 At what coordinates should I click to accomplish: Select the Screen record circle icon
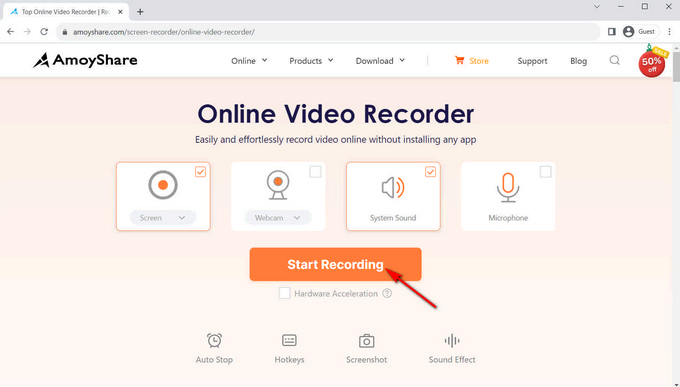click(163, 185)
